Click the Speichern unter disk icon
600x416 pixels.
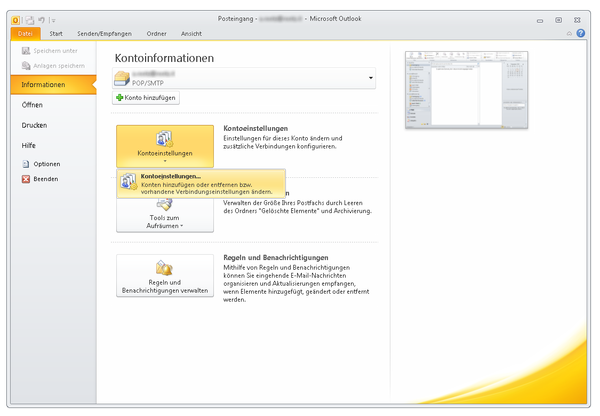(x=26, y=51)
